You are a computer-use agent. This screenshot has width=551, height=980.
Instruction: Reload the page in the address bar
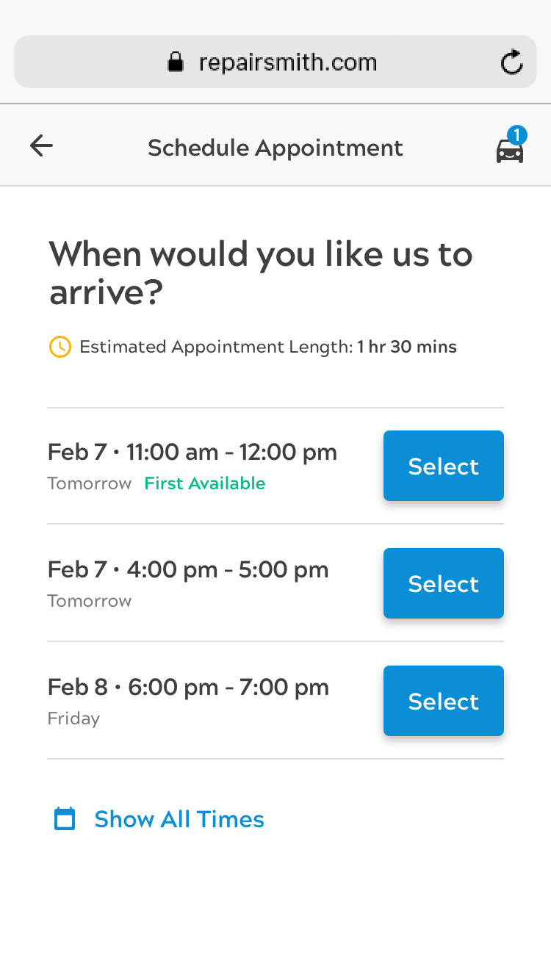pyautogui.click(x=511, y=62)
